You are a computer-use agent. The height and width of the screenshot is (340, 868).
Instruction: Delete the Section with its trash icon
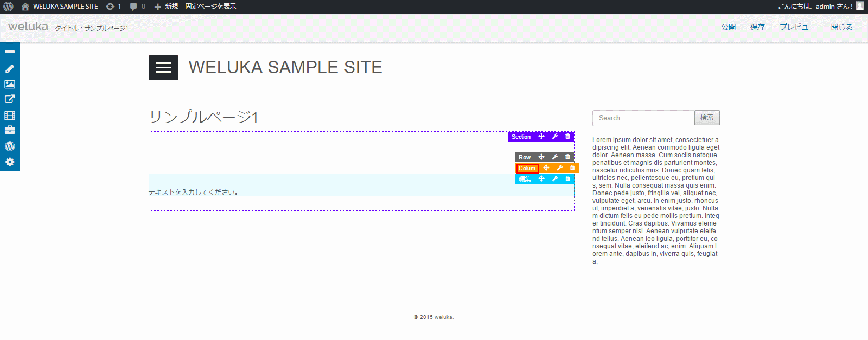[568, 137]
